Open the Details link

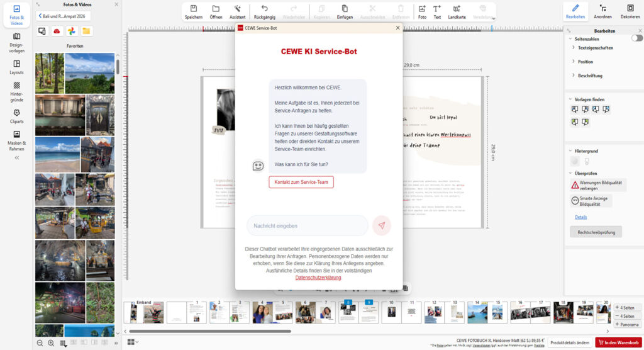pyautogui.click(x=580, y=217)
